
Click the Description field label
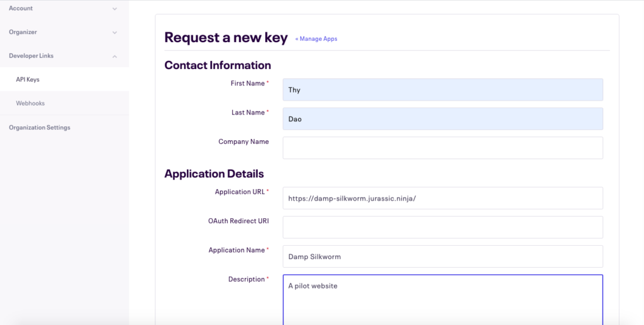pyautogui.click(x=247, y=279)
